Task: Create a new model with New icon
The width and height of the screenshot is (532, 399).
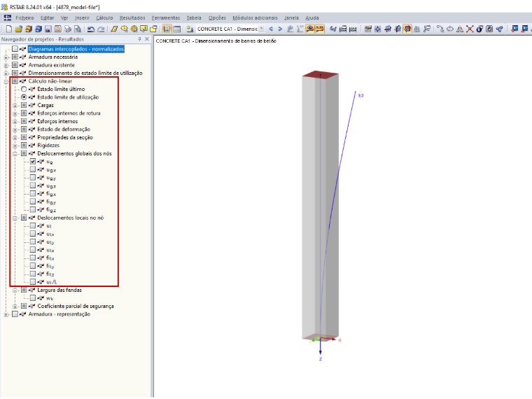Action: [x=9, y=29]
